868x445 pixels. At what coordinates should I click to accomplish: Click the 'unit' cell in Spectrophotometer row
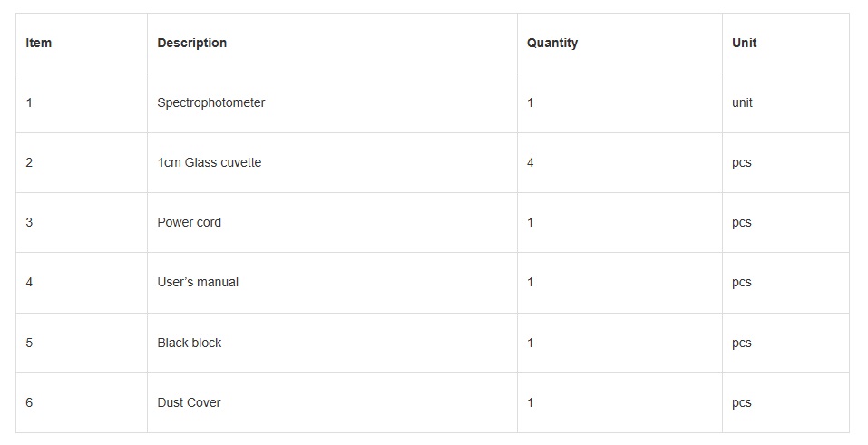point(742,102)
